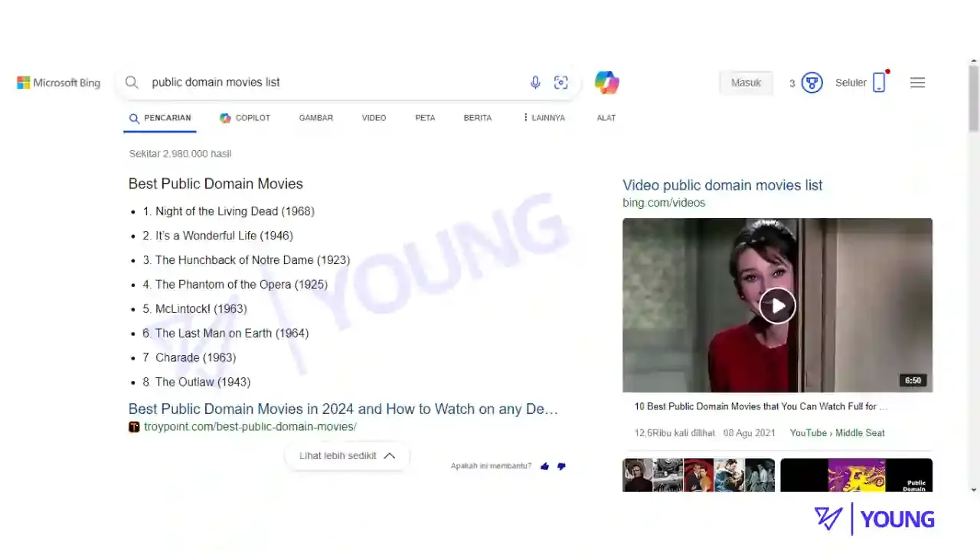This screenshot has height=551, width=980.
Task: Switch to the COPILOT tab
Action: point(245,118)
